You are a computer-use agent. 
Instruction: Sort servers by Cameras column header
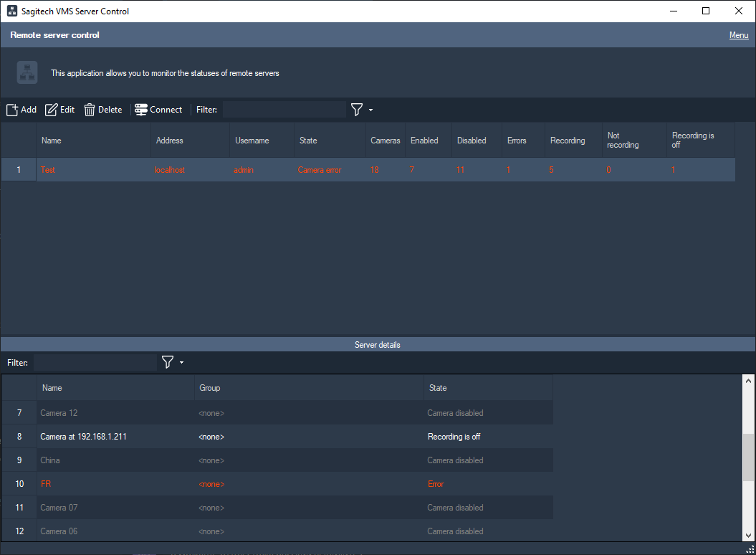pyautogui.click(x=385, y=141)
